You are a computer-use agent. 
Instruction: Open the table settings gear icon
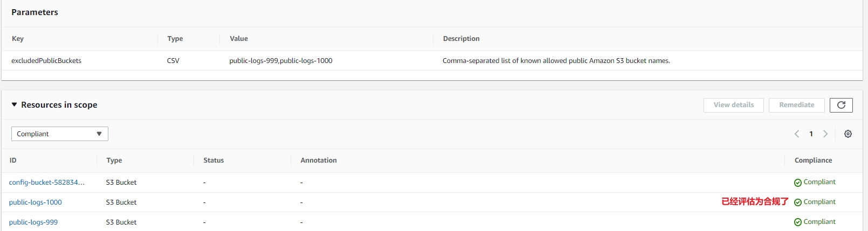848,134
